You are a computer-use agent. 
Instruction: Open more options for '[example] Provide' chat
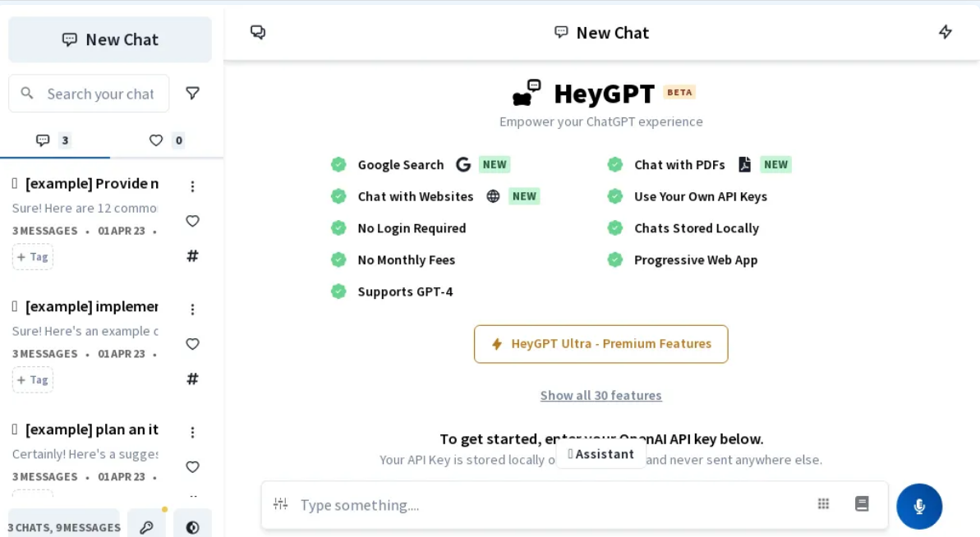tap(192, 186)
